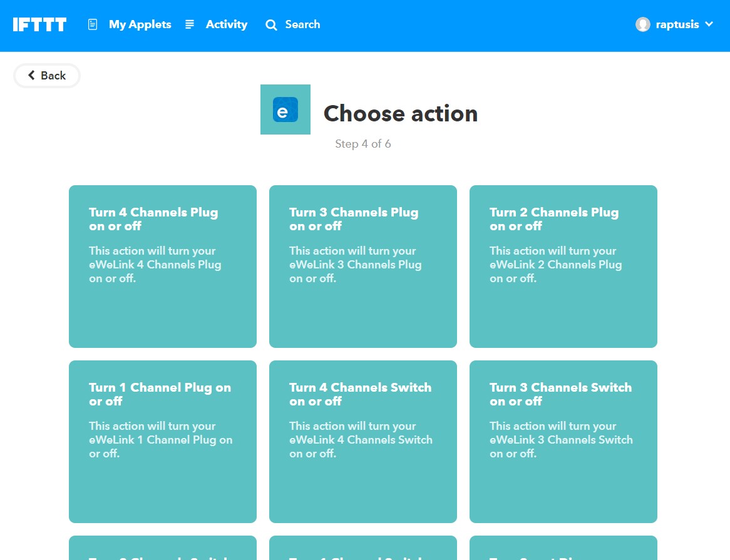The height and width of the screenshot is (560, 730).
Task: Click the 'Choose action' heading
Action: pos(401,113)
